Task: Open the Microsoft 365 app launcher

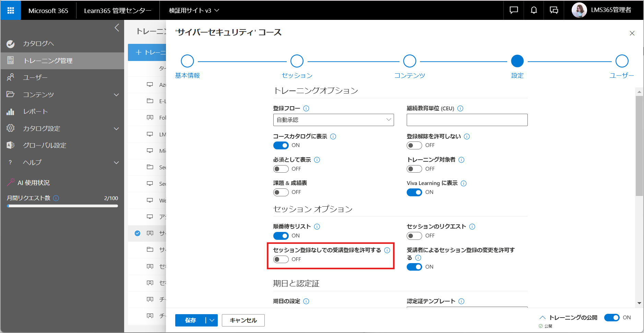Action: tap(11, 10)
